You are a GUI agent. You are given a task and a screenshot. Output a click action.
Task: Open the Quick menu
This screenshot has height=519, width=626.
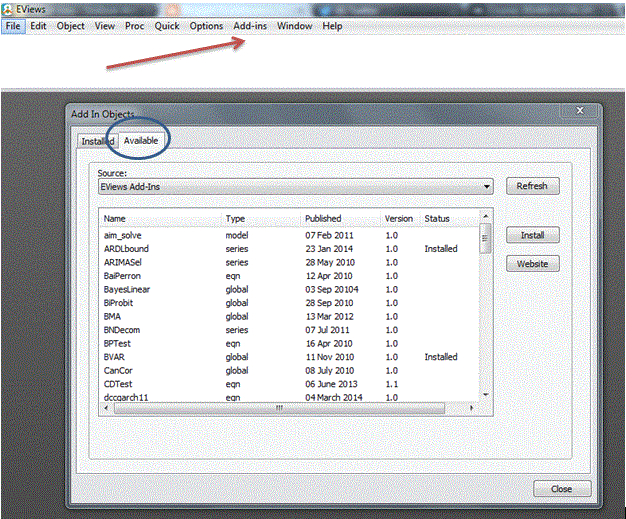pos(167,26)
